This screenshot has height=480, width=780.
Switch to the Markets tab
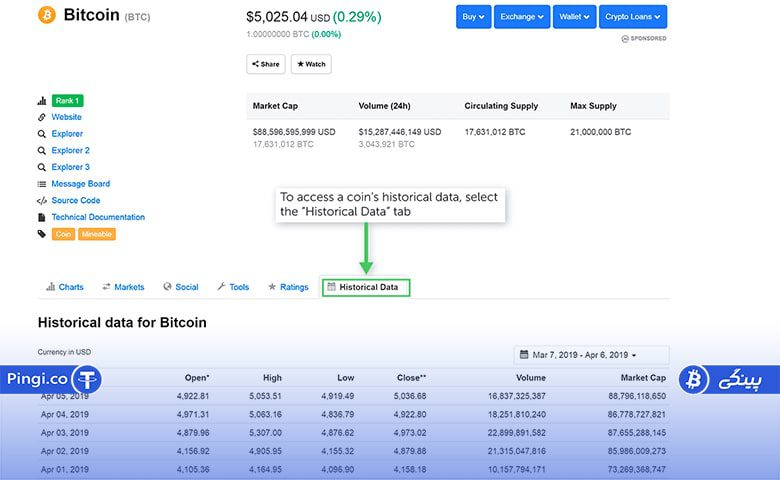(123, 287)
